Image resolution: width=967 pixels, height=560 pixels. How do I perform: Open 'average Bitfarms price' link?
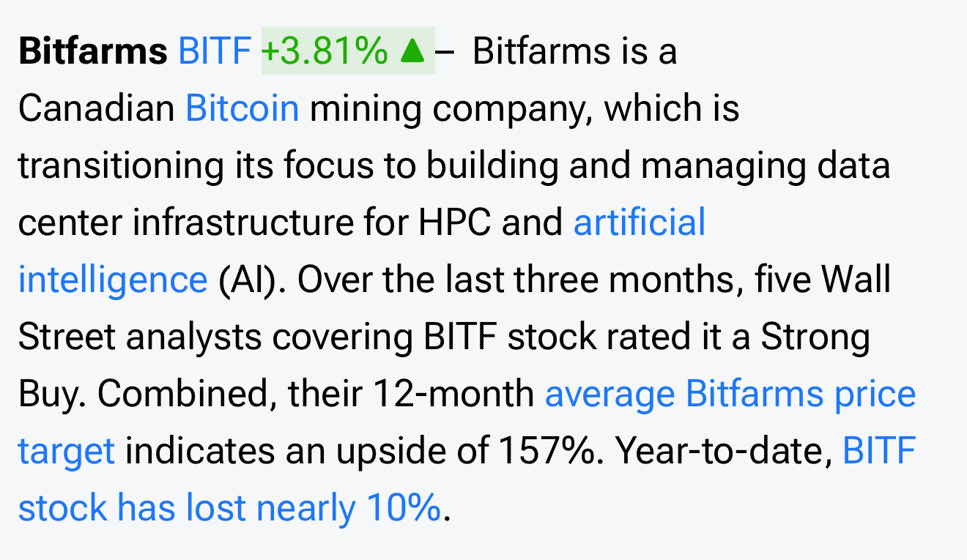730,394
